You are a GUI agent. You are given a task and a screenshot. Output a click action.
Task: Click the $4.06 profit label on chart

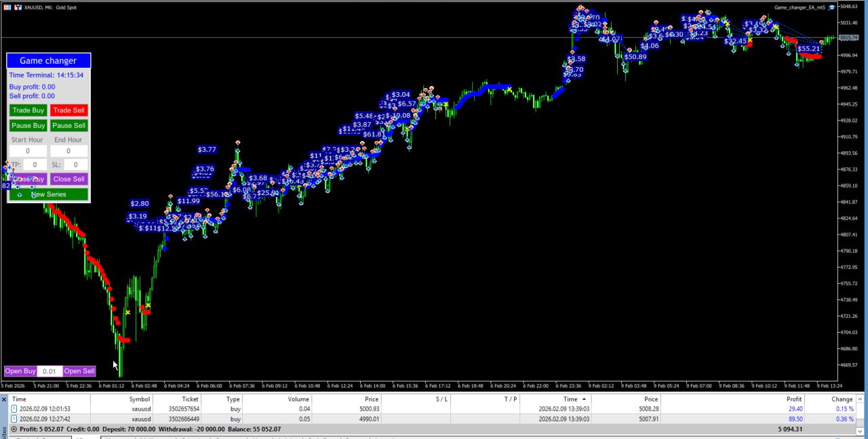point(650,46)
